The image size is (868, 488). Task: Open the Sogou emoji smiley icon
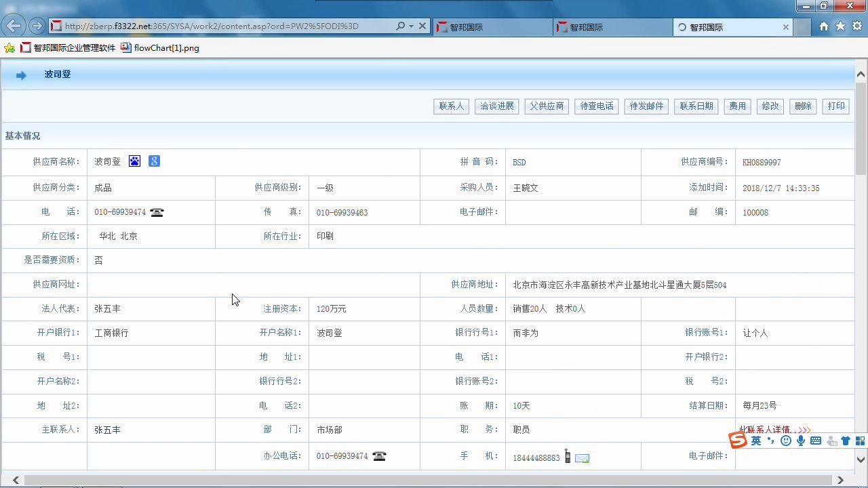(786, 441)
